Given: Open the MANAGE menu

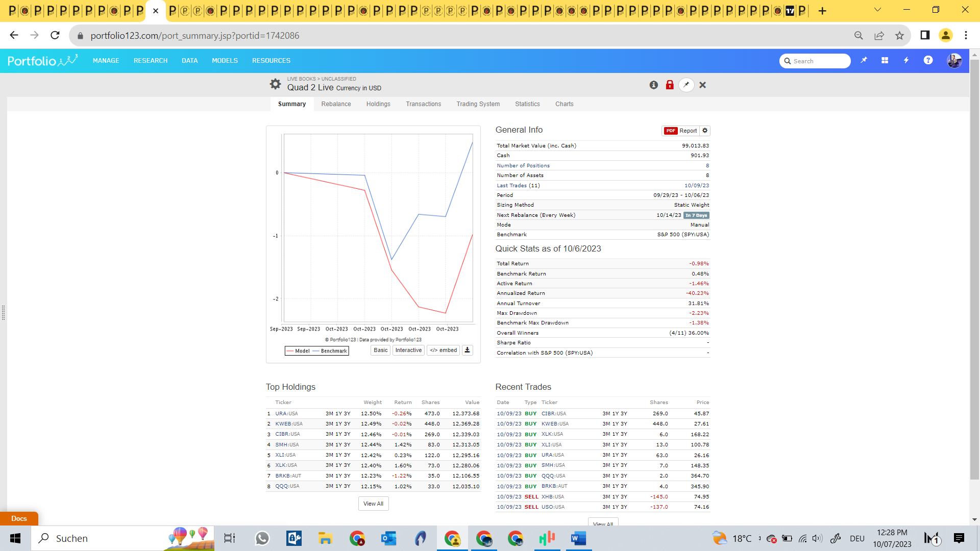Looking at the screenshot, I should click(106, 60).
